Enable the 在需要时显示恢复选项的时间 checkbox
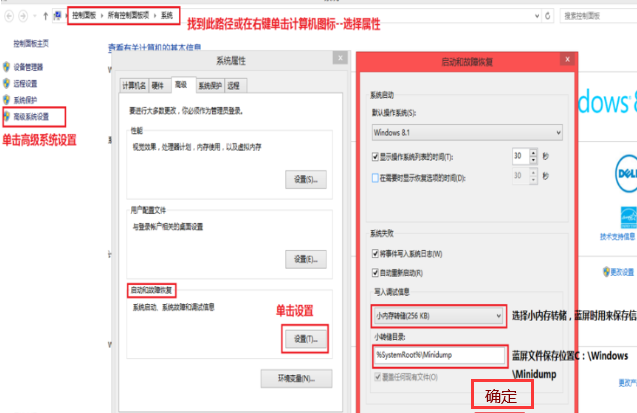 [x=375, y=176]
